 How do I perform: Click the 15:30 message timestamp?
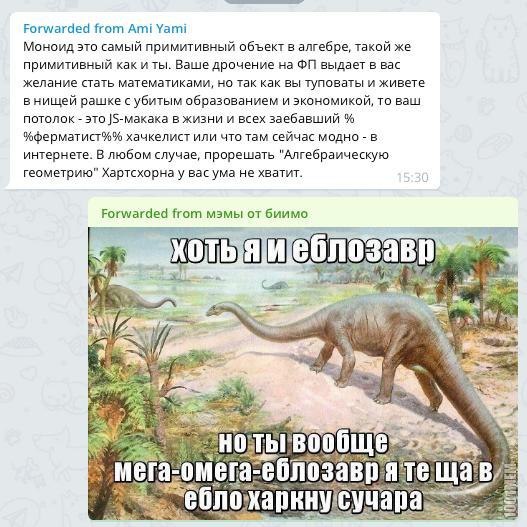pos(412,177)
